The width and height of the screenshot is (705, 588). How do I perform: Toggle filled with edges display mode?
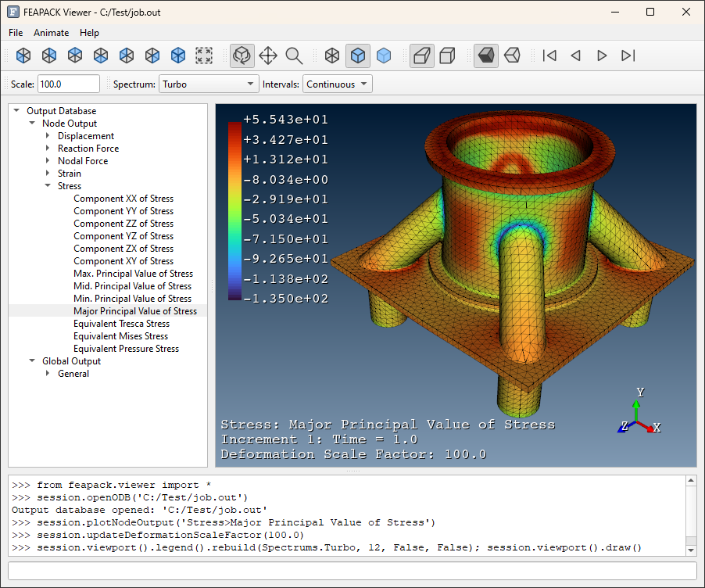coord(358,56)
